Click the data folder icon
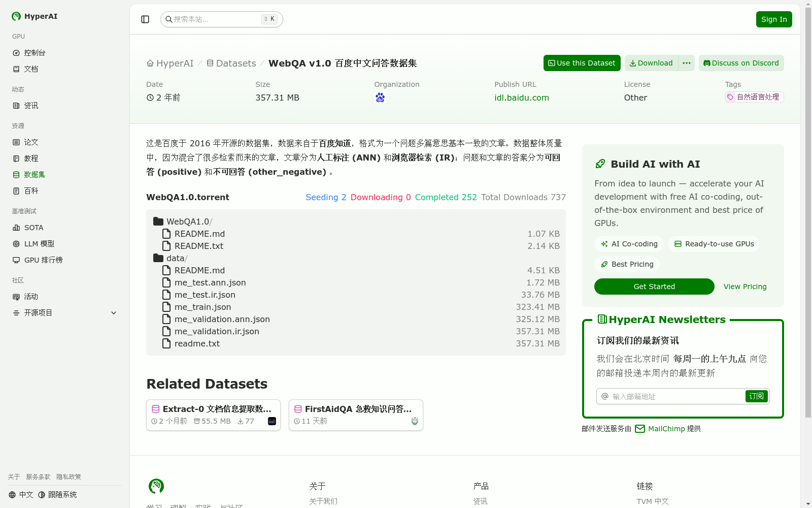The height and width of the screenshot is (508, 812). click(158, 258)
